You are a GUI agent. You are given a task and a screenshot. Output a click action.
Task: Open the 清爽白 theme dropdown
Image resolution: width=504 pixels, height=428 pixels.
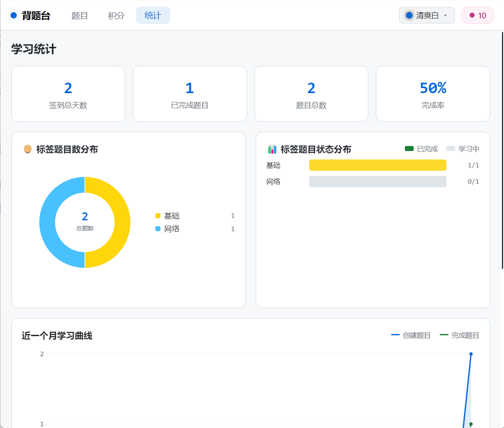[427, 16]
